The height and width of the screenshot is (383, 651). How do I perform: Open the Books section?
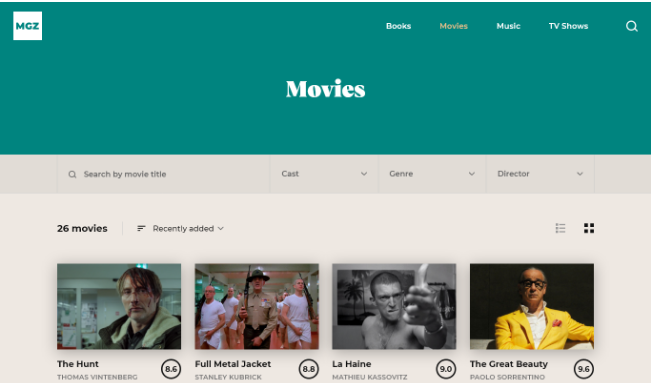click(x=398, y=26)
